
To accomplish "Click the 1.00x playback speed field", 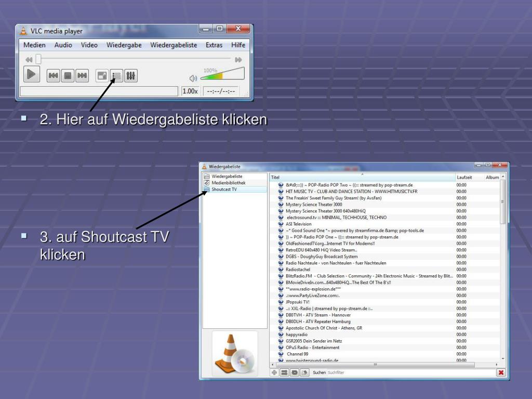I will click(x=190, y=91).
